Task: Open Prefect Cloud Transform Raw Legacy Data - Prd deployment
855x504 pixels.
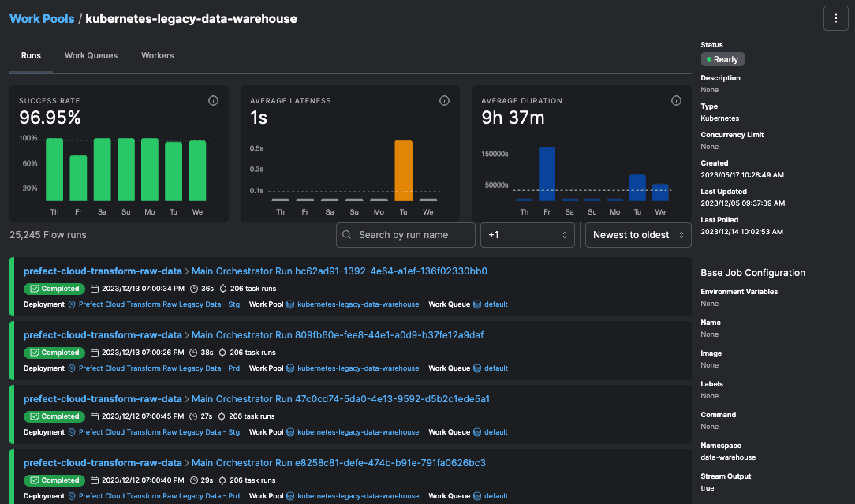Action: point(159,368)
